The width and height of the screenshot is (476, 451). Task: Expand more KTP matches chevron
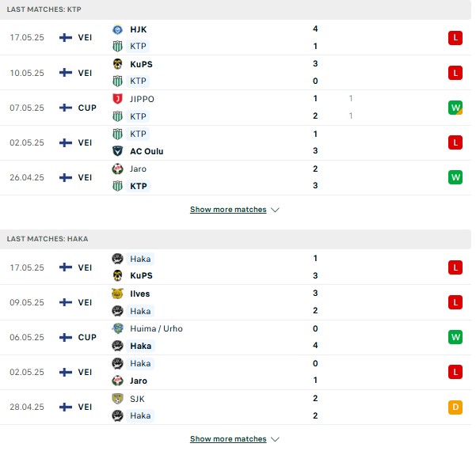point(275,210)
